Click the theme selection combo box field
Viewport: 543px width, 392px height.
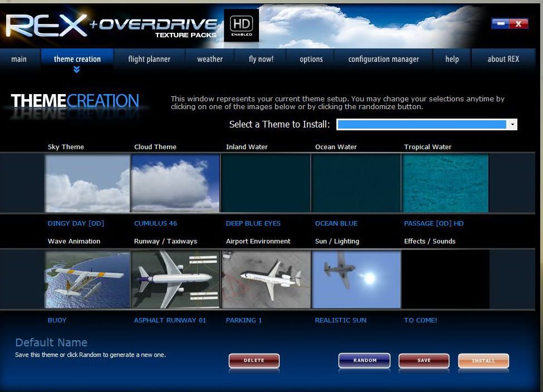coord(421,125)
